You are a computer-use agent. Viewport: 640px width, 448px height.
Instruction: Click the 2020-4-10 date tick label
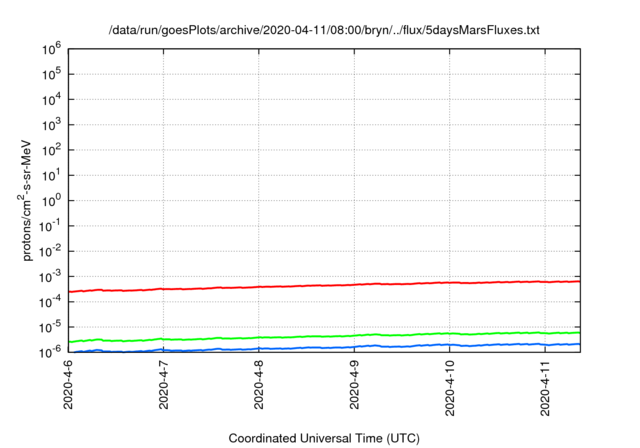(450, 388)
